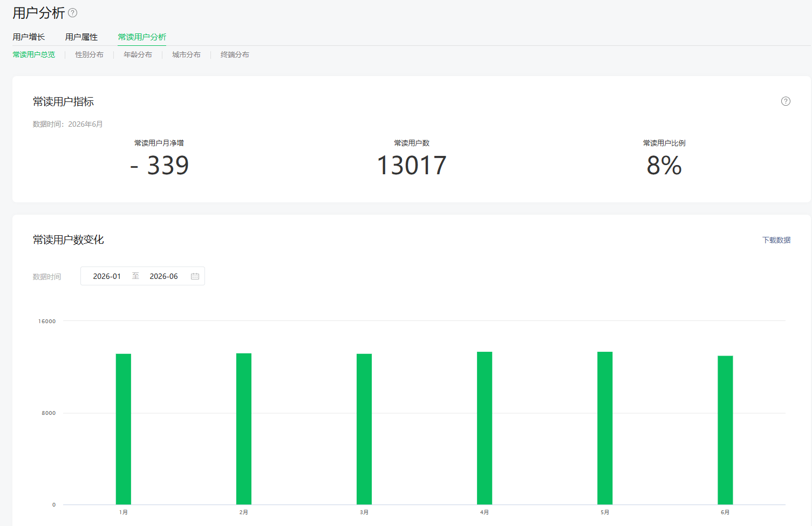Click the 常读用户比例 label
This screenshot has height=526, width=812.
tap(664, 143)
